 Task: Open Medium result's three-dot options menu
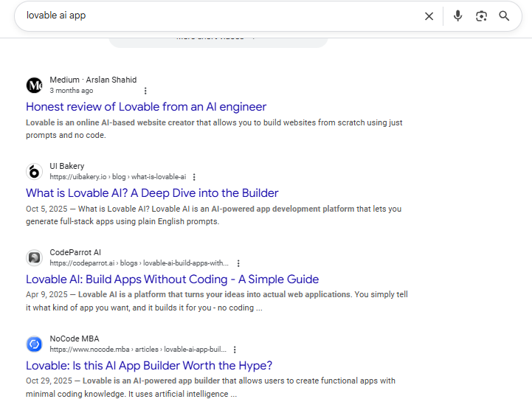[145, 91]
